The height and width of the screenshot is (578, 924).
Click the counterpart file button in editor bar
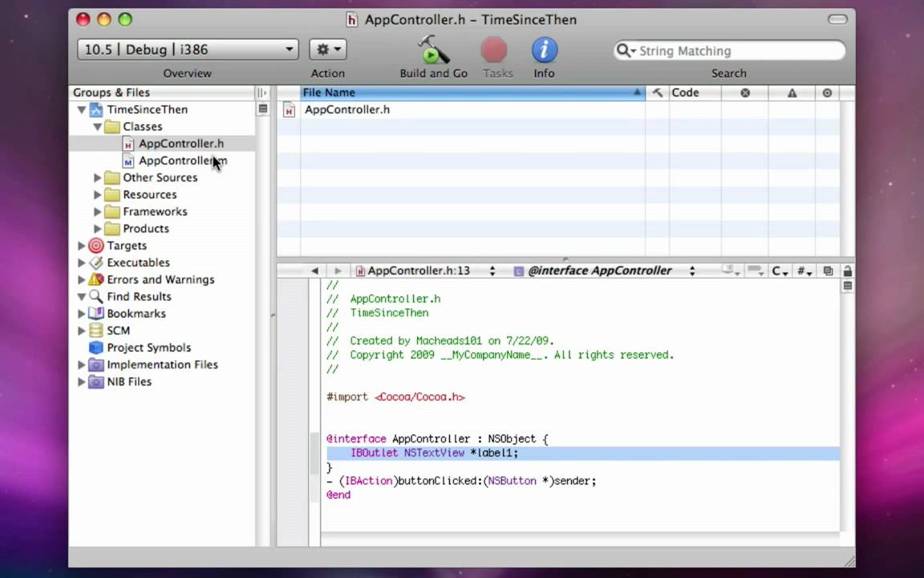point(828,271)
